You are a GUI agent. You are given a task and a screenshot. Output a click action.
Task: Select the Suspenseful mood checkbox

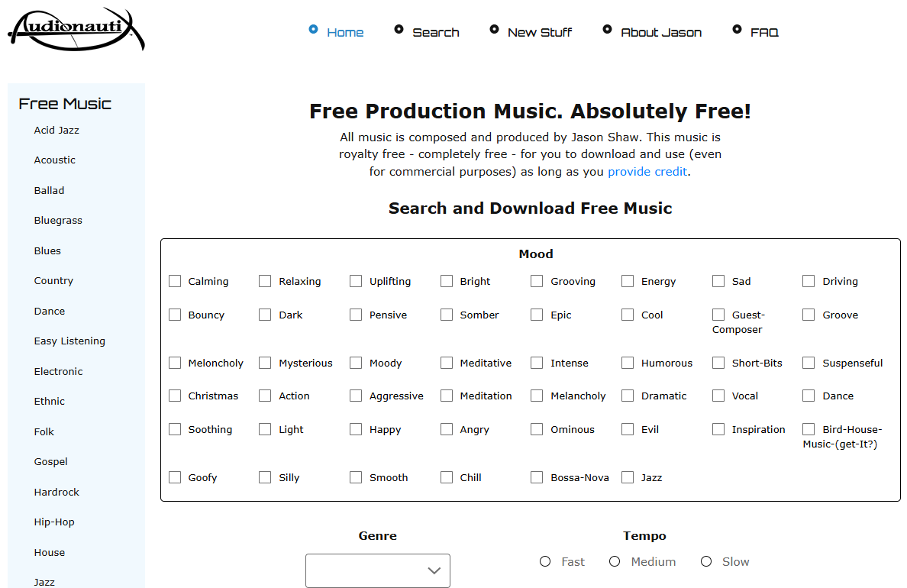(x=809, y=363)
